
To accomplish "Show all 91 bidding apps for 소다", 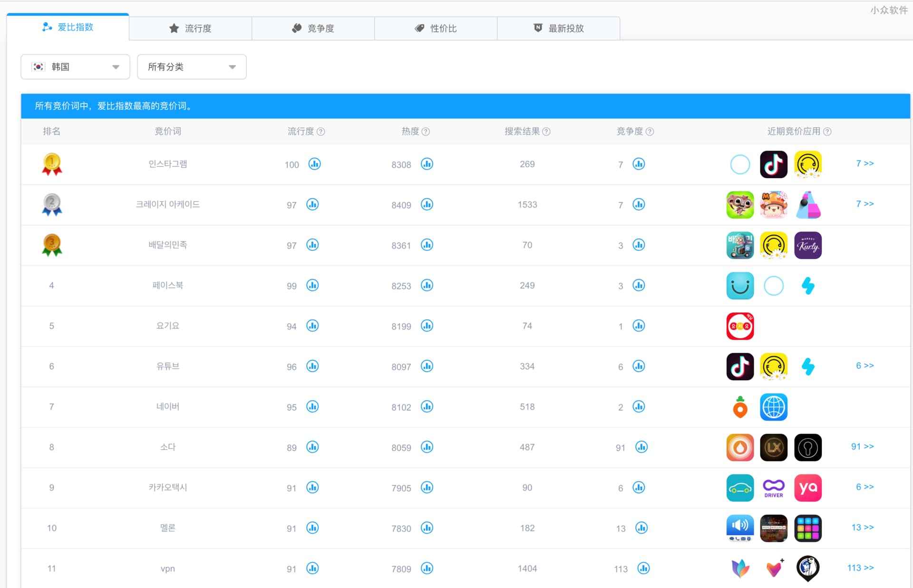I will click(863, 446).
